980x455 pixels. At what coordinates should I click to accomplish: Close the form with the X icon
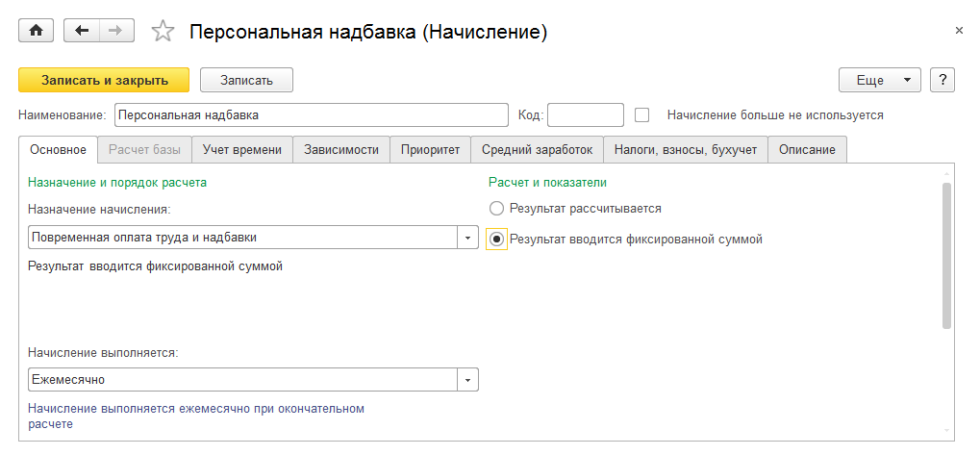point(959,31)
